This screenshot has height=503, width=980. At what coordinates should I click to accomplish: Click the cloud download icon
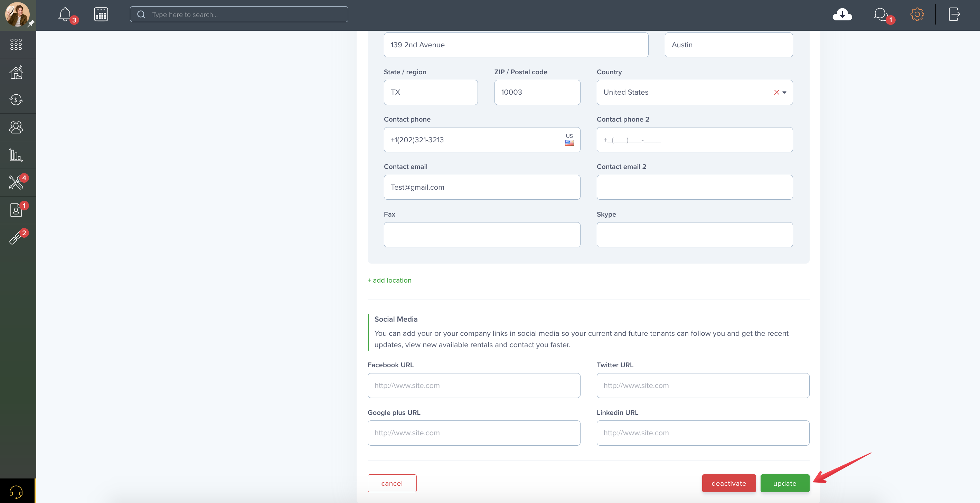click(842, 15)
